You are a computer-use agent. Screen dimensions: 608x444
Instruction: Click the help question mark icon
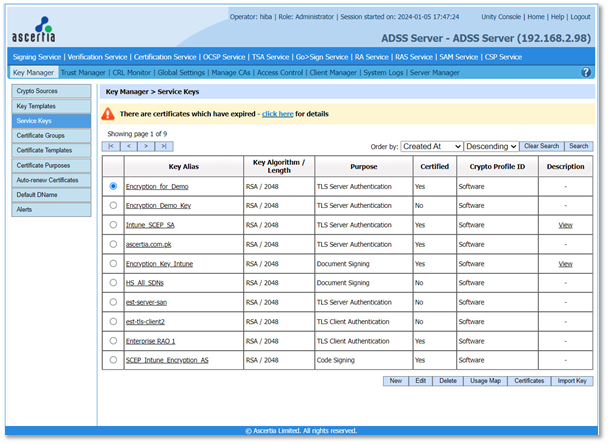586,72
